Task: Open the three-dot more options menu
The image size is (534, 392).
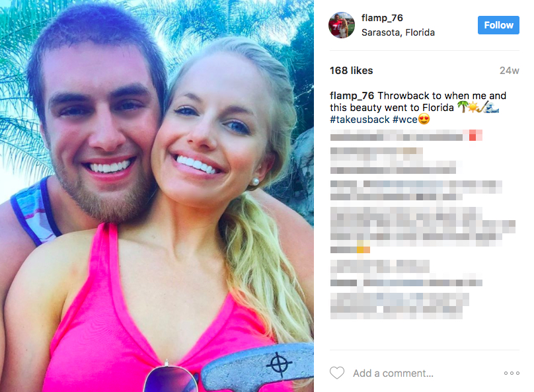Action: click(x=512, y=373)
